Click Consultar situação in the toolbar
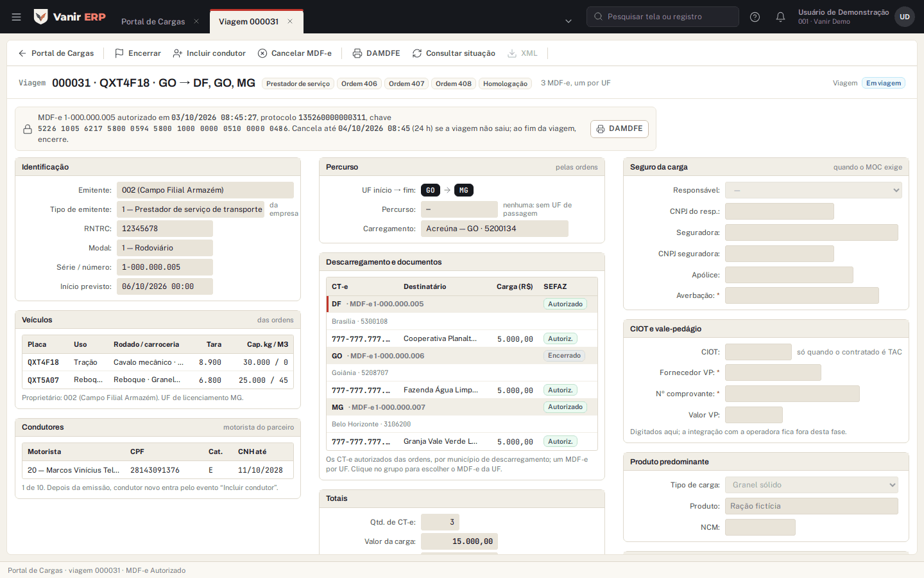 (454, 53)
